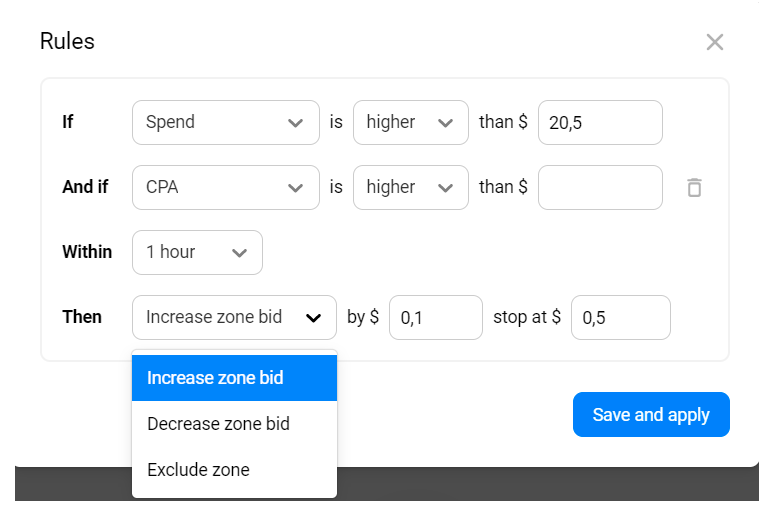Image resolution: width=766 pixels, height=514 pixels.
Task: Edit the 'by $' field showing 0,1
Action: pyautogui.click(x=435, y=318)
